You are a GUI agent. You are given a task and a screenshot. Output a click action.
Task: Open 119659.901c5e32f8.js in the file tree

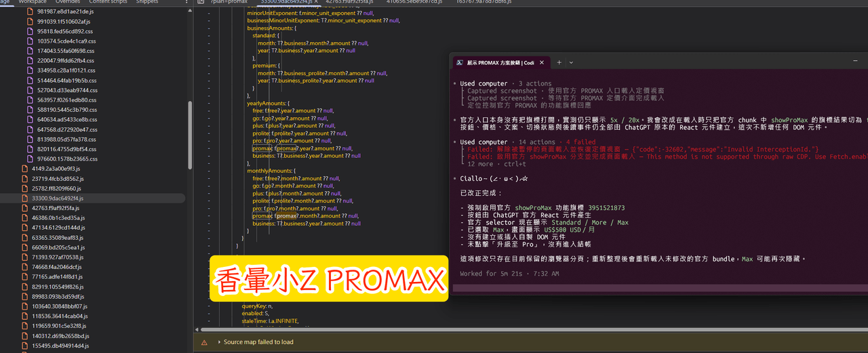coord(60,326)
